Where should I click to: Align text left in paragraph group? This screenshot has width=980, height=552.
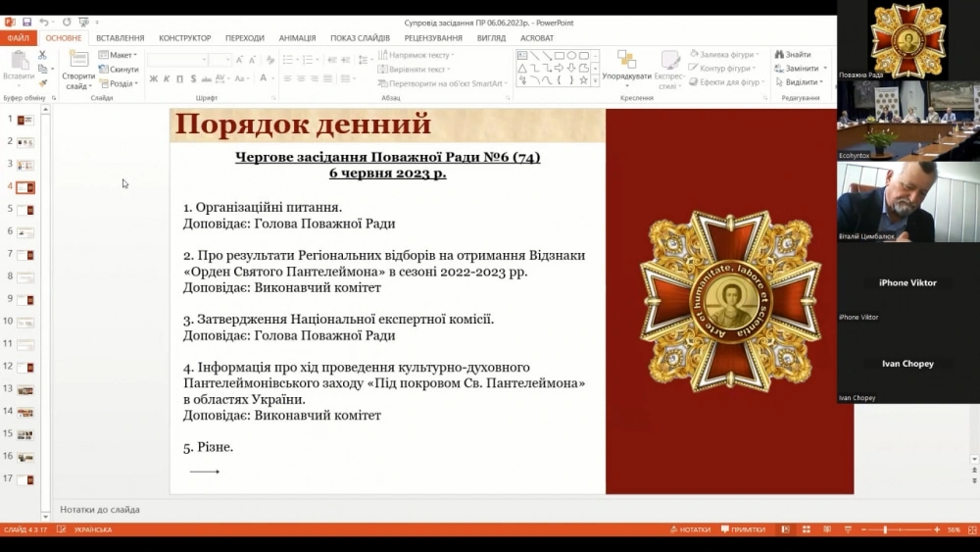coord(287,78)
